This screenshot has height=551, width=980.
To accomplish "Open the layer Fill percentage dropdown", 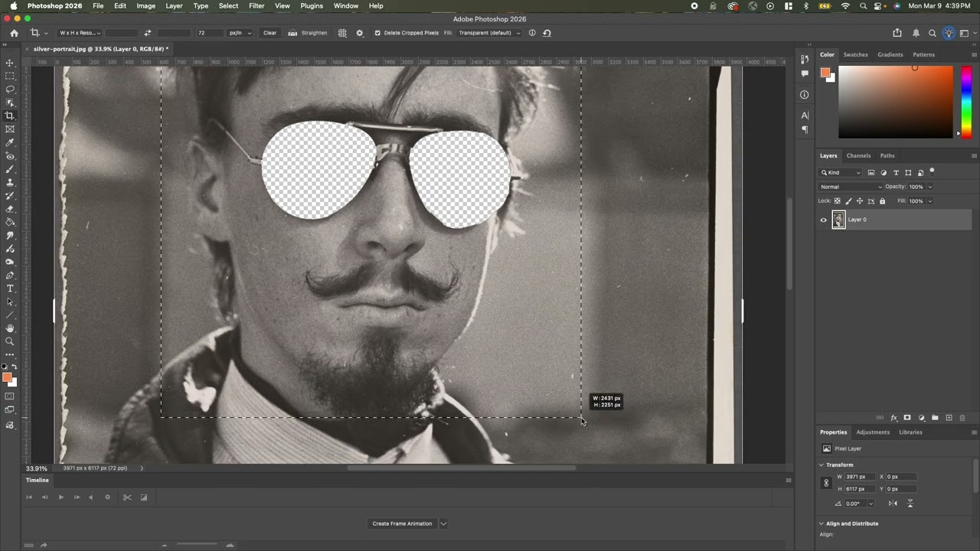I will click(930, 201).
